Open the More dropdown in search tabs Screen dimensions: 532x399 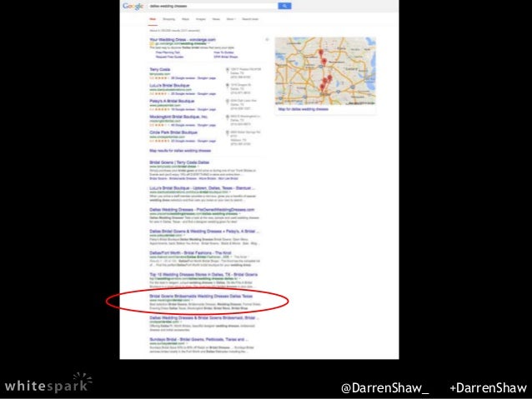231,19
